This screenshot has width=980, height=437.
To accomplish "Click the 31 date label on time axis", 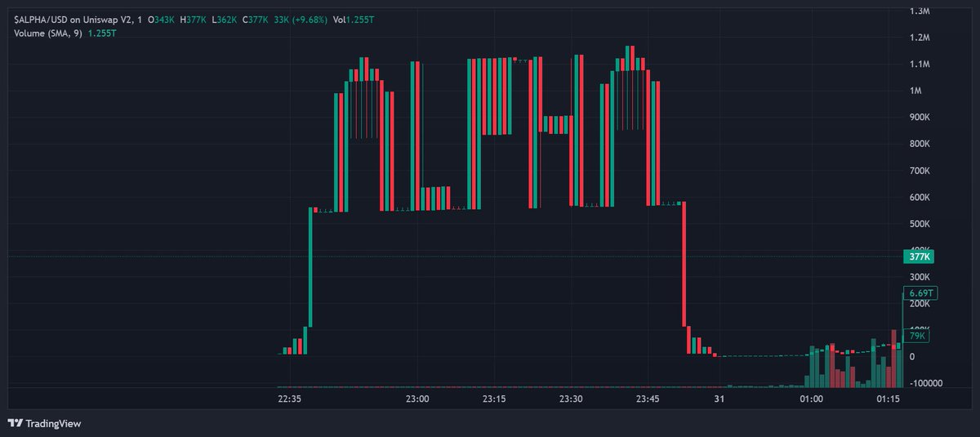I will (x=719, y=399).
